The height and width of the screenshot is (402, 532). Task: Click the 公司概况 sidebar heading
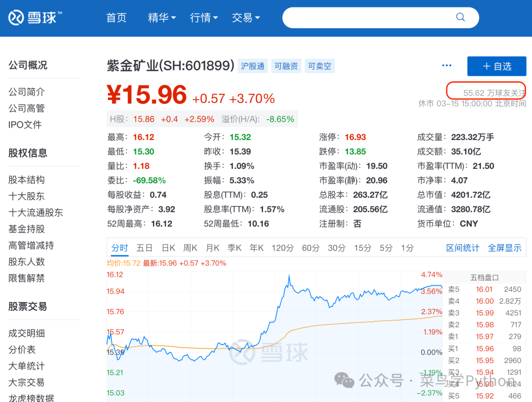pyautogui.click(x=28, y=65)
